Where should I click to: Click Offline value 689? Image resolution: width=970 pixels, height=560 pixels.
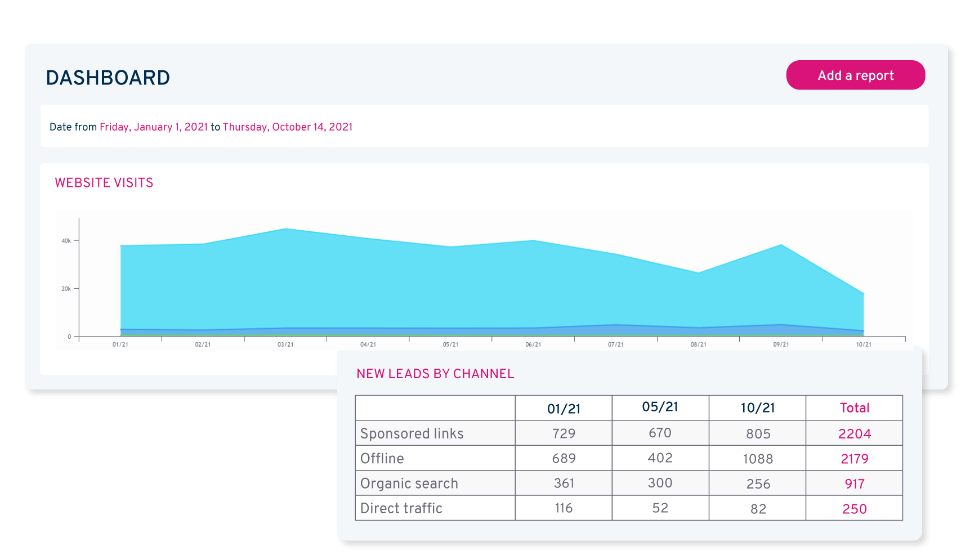(564, 458)
